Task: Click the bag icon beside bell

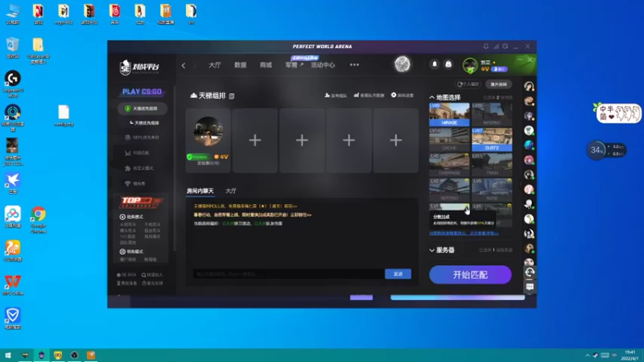Action: (x=448, y=64)
